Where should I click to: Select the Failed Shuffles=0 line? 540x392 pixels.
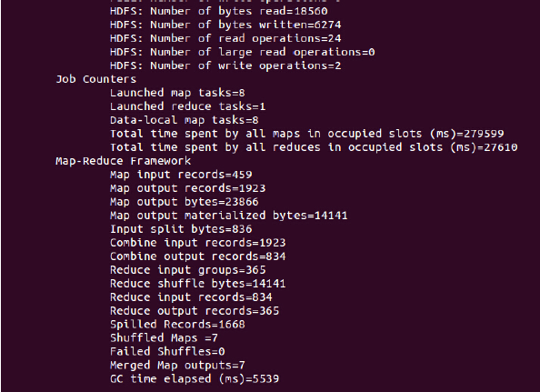point(167,352)
